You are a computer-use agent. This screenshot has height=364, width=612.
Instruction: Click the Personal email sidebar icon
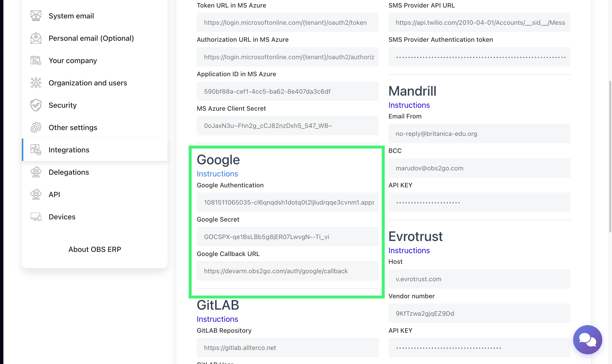36,38
